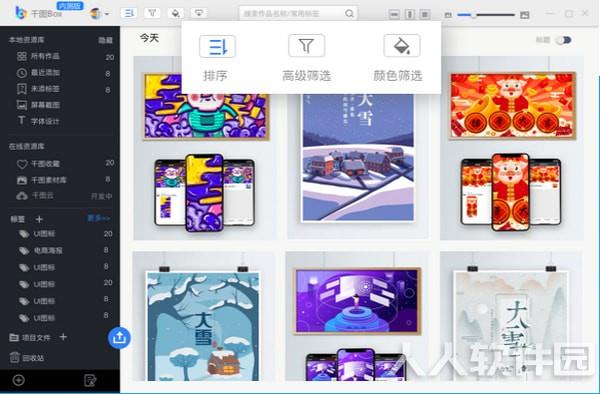Click the 隐藏 link beside 本地资源库
Image resolution: width=600 pixels, height=394 pixels.
point(106,40)
